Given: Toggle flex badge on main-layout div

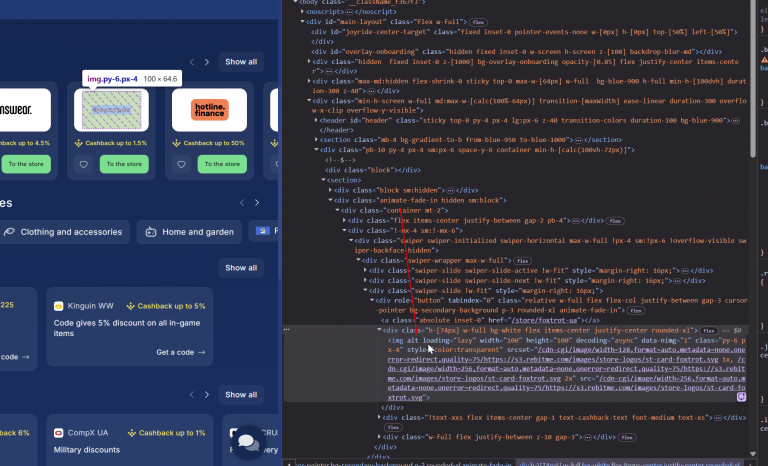Looking at the screenshot, I should [478, 22].
